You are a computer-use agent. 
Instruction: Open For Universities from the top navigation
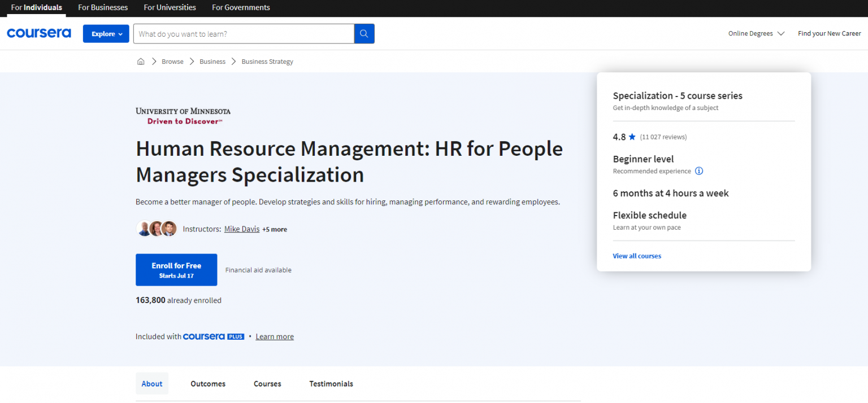tap(169, 7)
